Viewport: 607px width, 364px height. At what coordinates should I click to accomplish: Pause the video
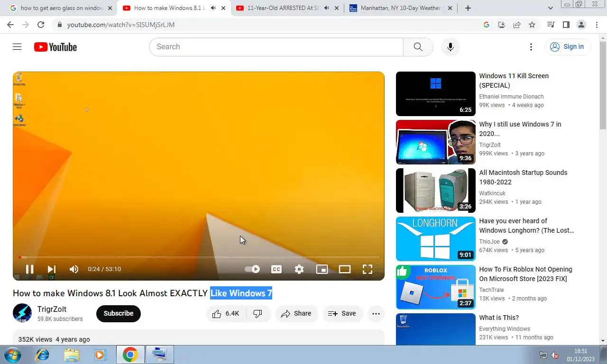pyautogui.click(x=29, y=269)
